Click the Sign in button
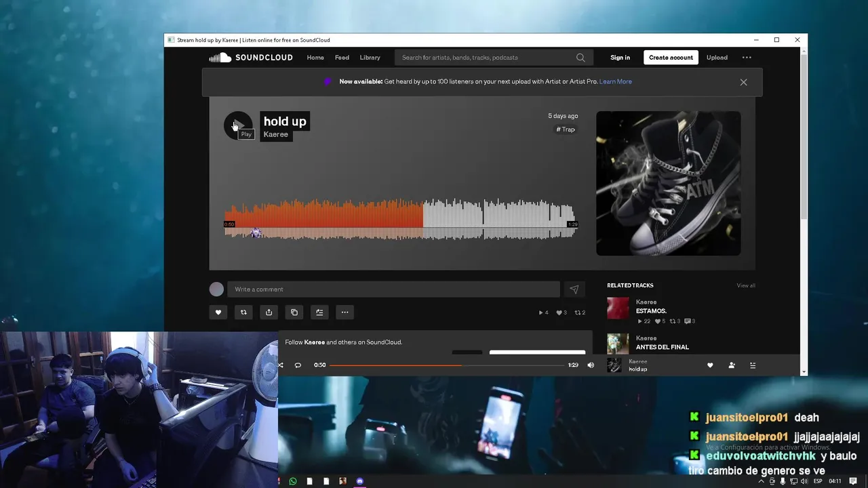This screenshot has width=868, height=488. [x=620, y=58]
